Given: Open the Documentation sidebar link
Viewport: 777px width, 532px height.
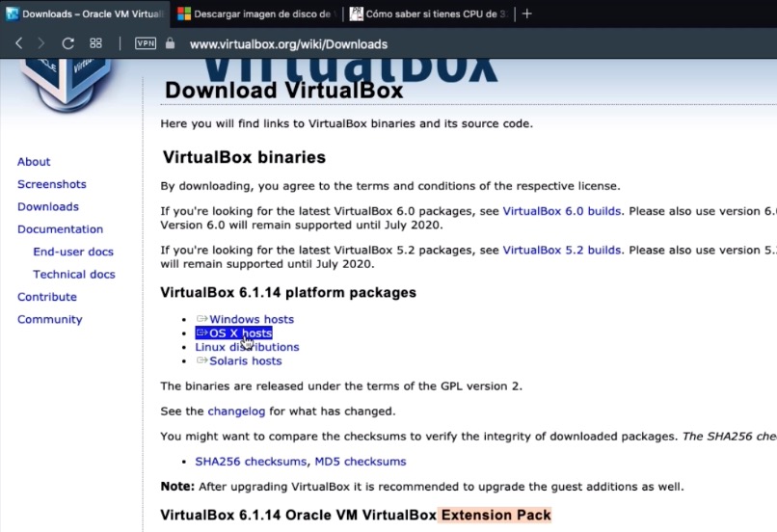Looking at the screenshot, I should point(60,228).
